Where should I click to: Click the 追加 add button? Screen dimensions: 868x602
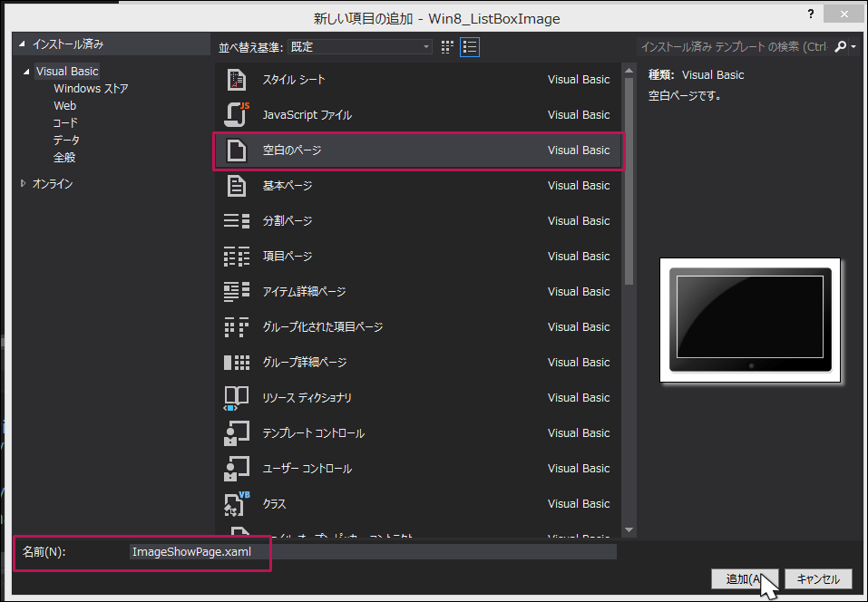(x=745, y=578)
